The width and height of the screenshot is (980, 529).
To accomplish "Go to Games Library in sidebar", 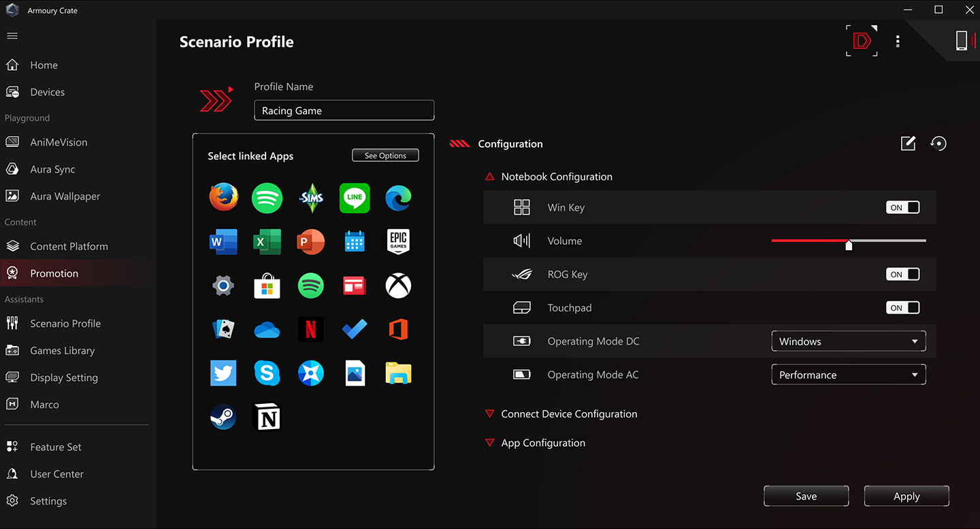I will coord(62,351).
